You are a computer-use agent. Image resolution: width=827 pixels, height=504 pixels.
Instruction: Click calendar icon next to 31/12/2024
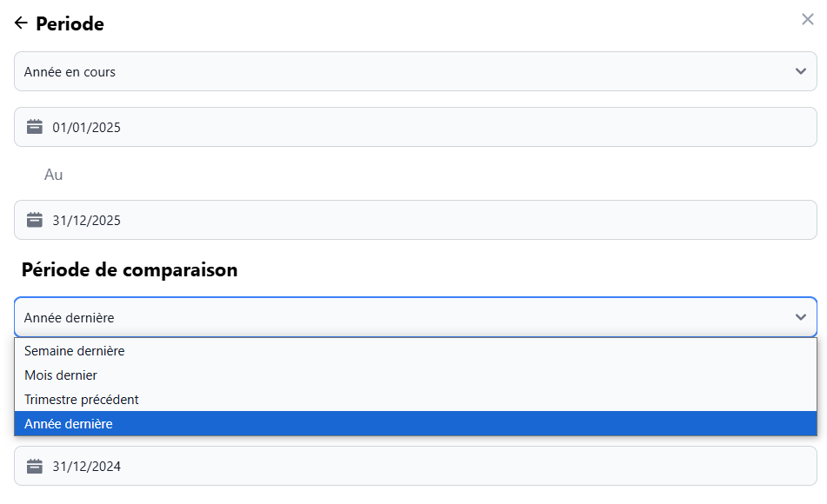pos(35,467)
